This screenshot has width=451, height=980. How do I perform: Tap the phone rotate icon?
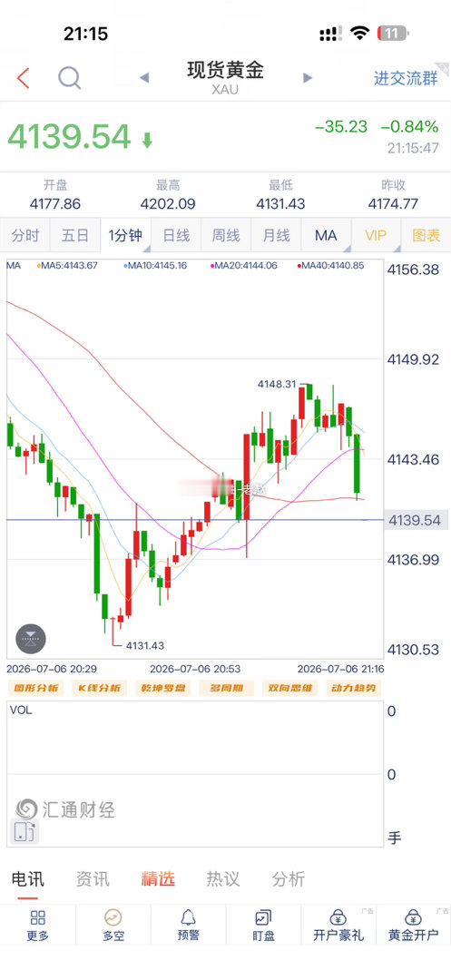pos(24,830)
